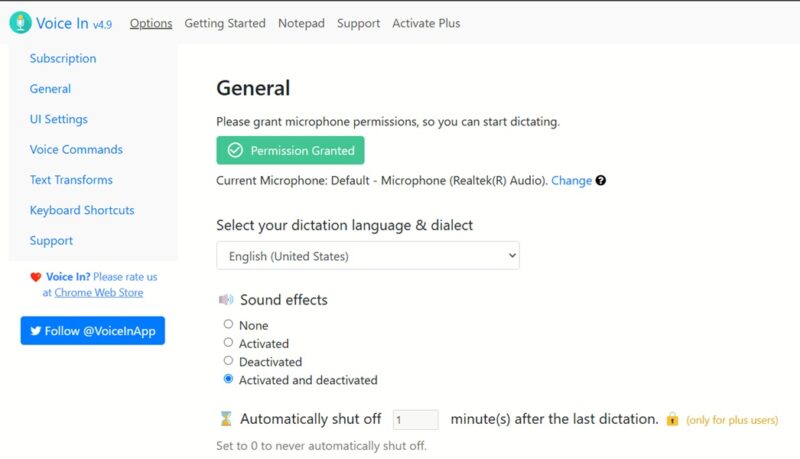Click the Voice In microphone logo icon
Viewport: 800px width, 459px height.
[x=20, y=23]
